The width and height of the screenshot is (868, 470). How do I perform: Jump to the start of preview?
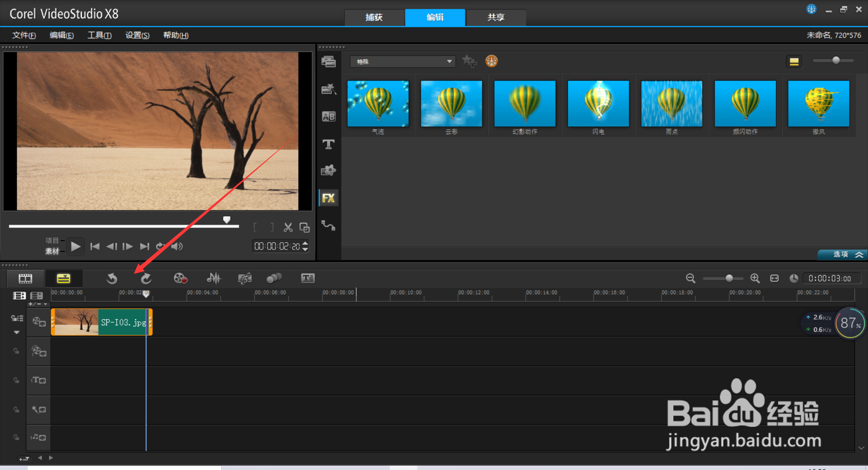pyautogui.click(x=94, y=246)
